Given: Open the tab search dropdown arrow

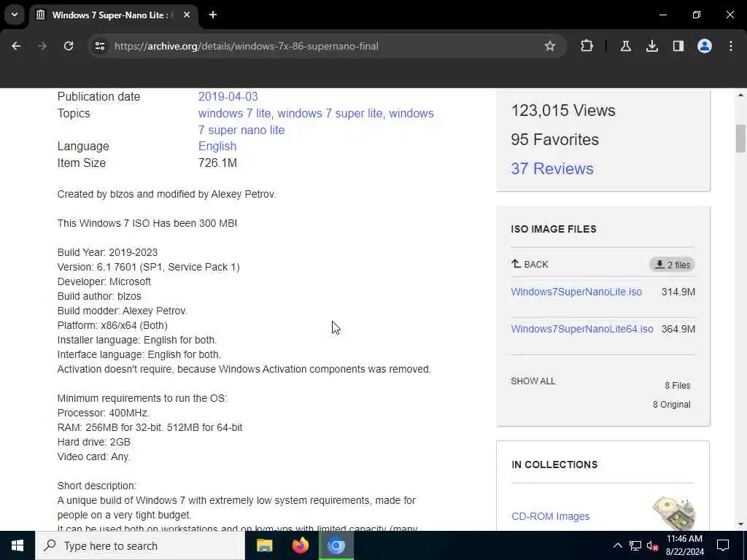Looking at the screenshot, I should (x=15, y=15).
